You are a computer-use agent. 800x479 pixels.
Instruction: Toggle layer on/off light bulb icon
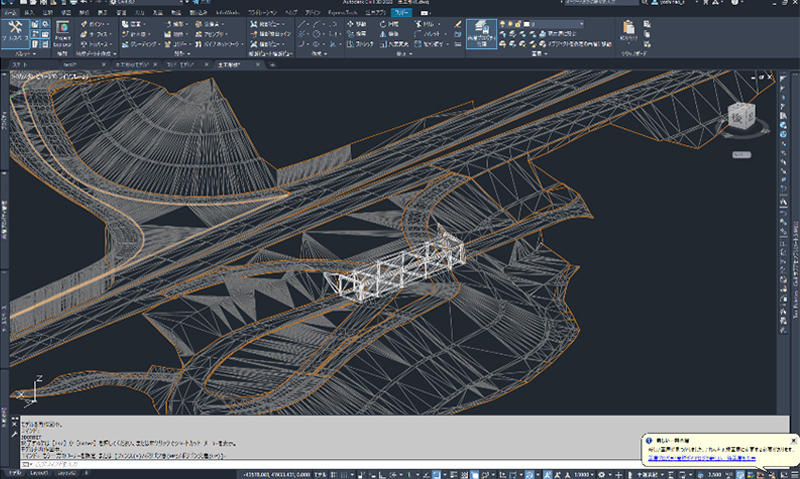tap(503, 24)
